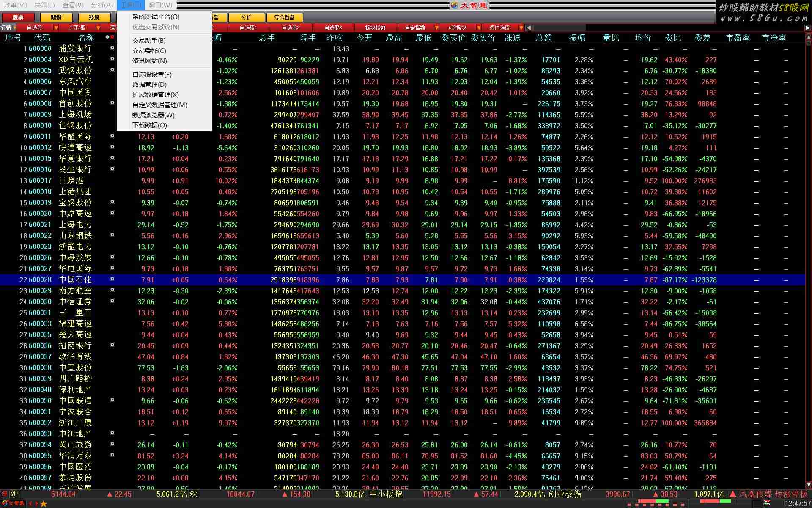
Task: Open the 行情 dropdown arrow
Action: click(x=14, y=28)
